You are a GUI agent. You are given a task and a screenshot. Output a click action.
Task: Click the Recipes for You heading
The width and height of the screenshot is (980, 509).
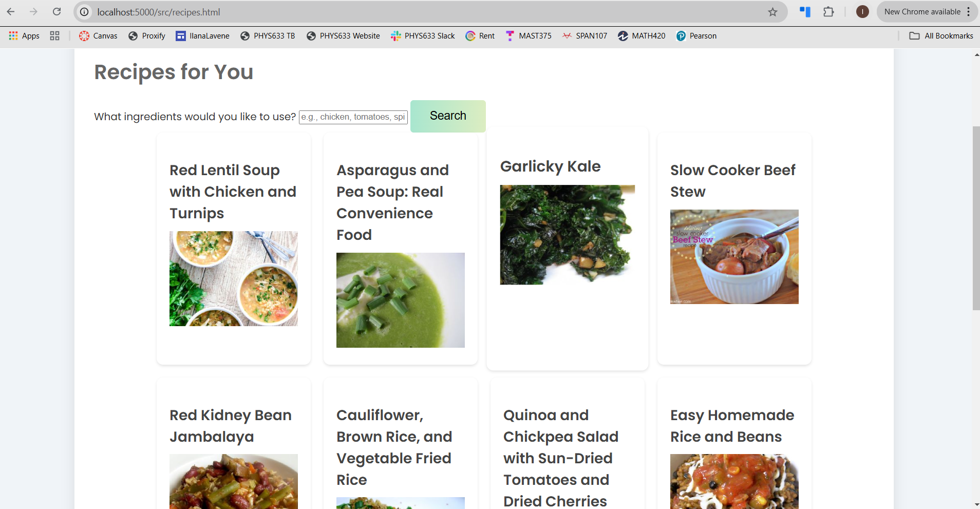(174, 72)
